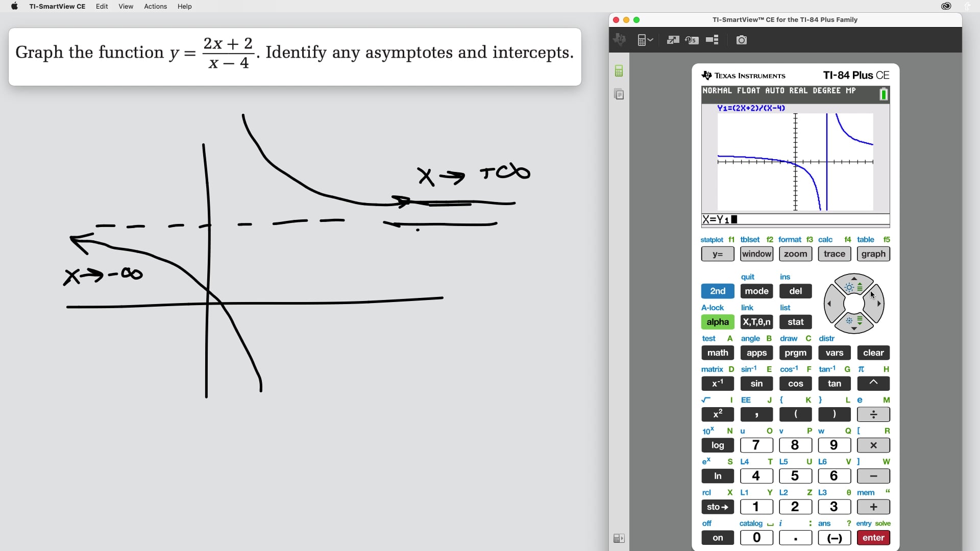
Task: Open the emulator explorer documents sidebar icon
Action: (619, 94)
